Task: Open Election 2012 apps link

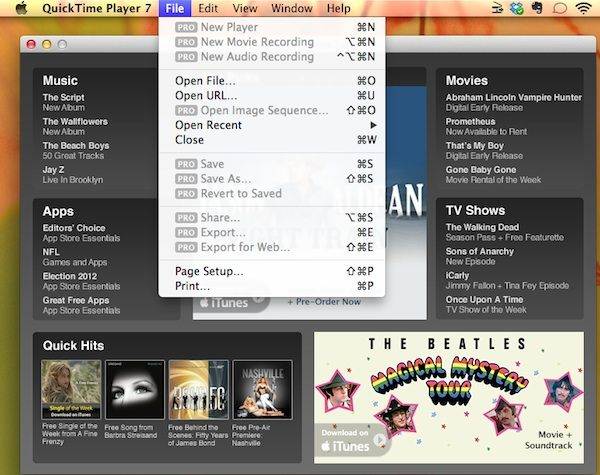Action: (81, 281)
